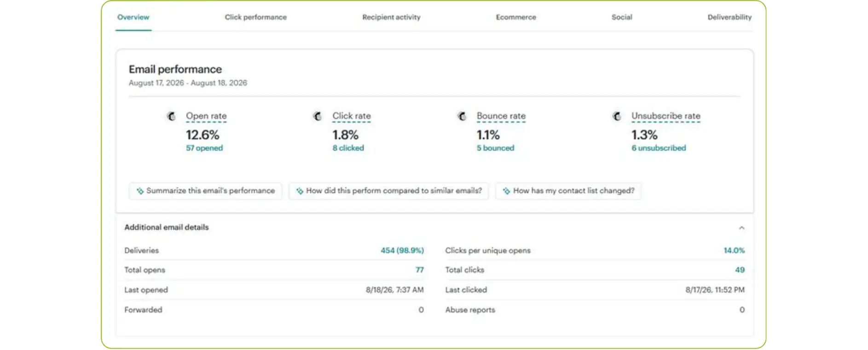The height and width of the screenshot is (350, 868).
Task: Click the Mailchimp icon beside Unsubscribe rate
Action: [617, 116]
